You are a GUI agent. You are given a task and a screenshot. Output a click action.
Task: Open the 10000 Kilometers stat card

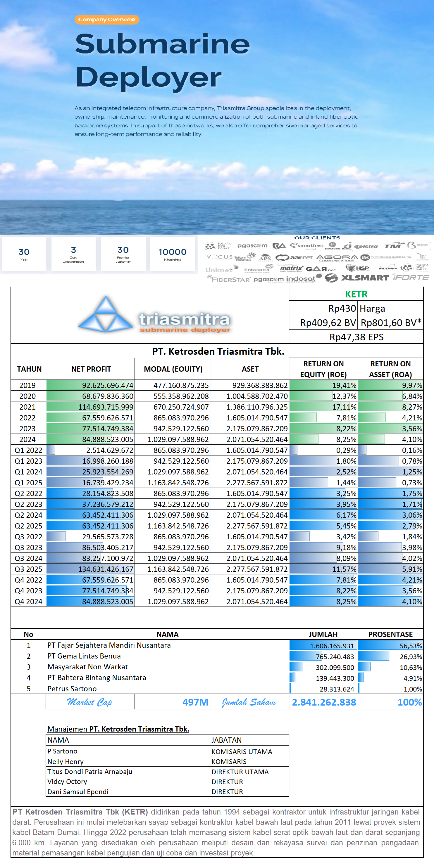(172, 254)
